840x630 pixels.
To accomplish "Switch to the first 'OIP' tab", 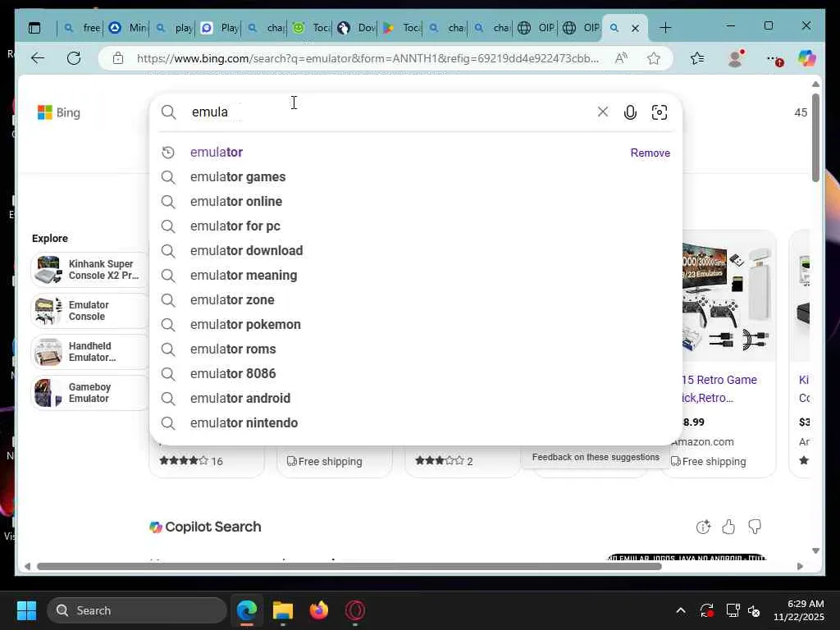I will point(537,28).
